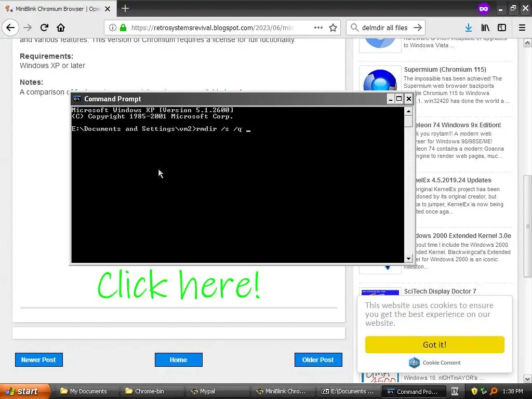This screenshot has width=532, height=399.
Task: Click the orange magnifier tray icon
Action: 494,391
